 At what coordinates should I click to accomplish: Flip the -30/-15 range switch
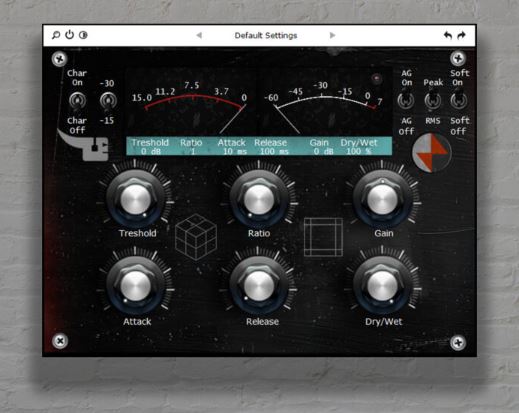(108, 101)
